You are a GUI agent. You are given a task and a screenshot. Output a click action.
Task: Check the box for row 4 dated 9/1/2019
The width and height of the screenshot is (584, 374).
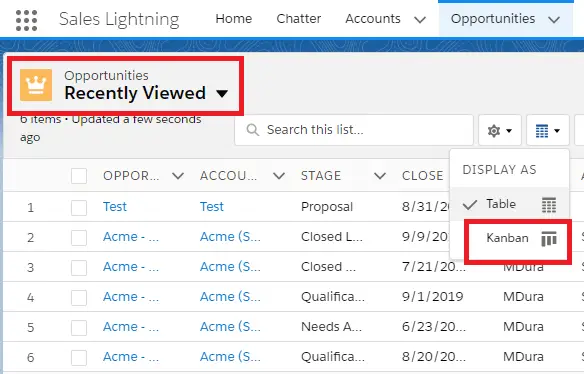point(79,298)
